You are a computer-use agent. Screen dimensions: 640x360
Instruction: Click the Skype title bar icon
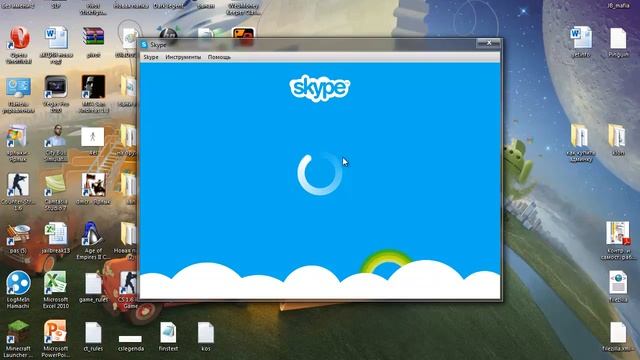(144, 44)
